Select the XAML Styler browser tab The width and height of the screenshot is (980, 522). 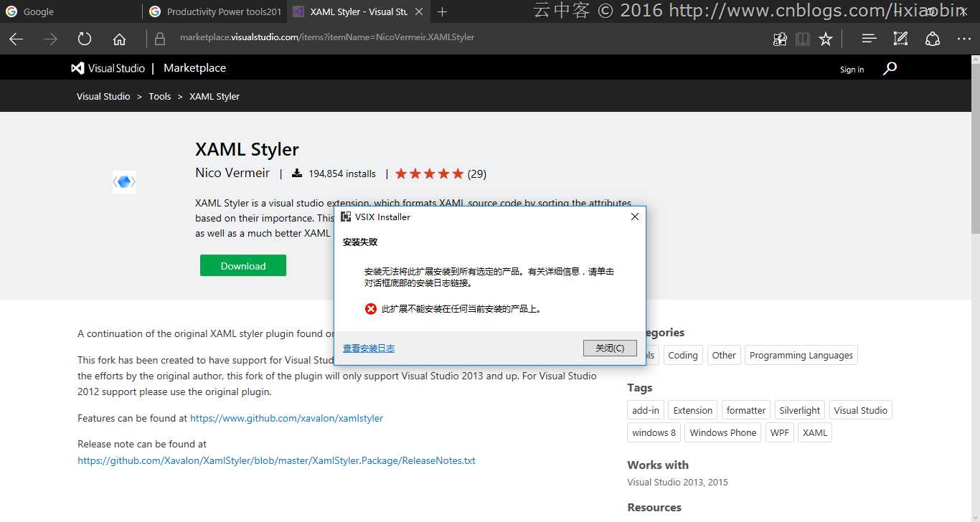click(358, 11)
